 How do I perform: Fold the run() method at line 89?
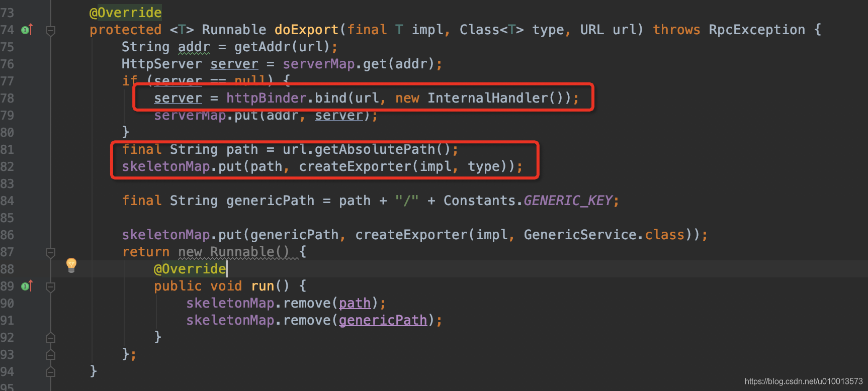tap(51, 287)
